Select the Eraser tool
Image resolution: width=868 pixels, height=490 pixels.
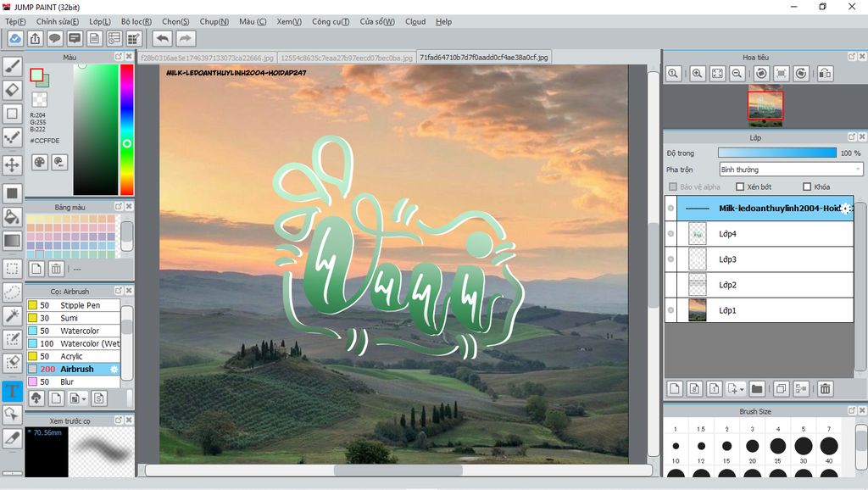tap(12, 90)
